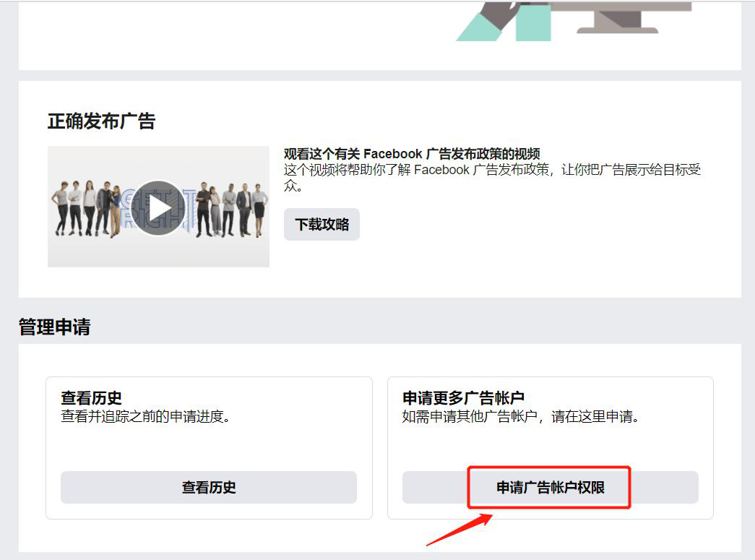The height and width of the screenshot is (560, 755).
Task: Select the 正确发布广告 heading text
Action: (x=102, y=121)
